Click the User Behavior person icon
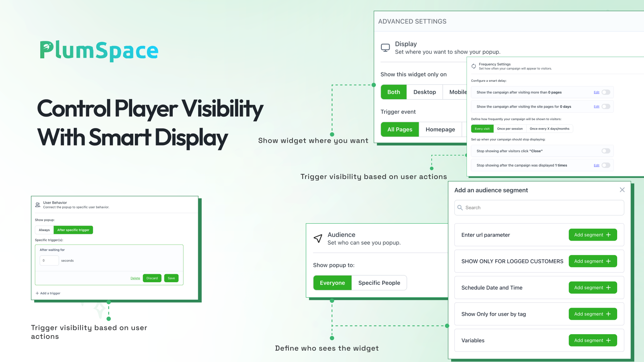Image resolution: width=644 pixels, height=362 pixels. [x=38, y=204]
